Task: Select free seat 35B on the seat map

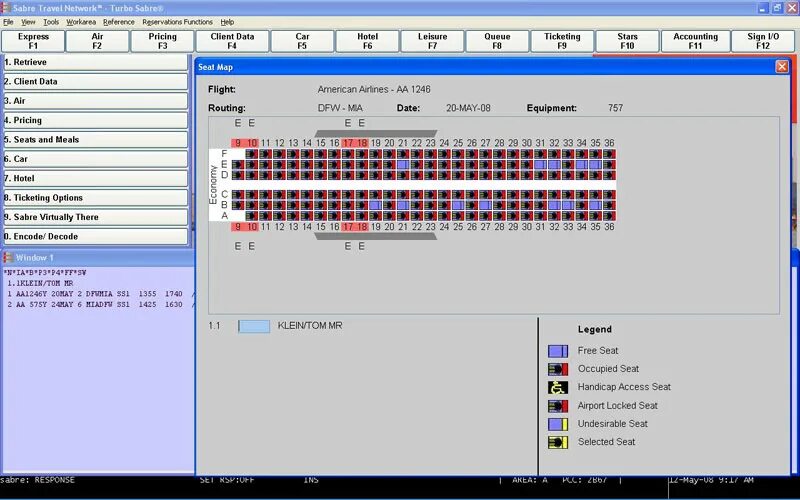Action: point(595,205)
